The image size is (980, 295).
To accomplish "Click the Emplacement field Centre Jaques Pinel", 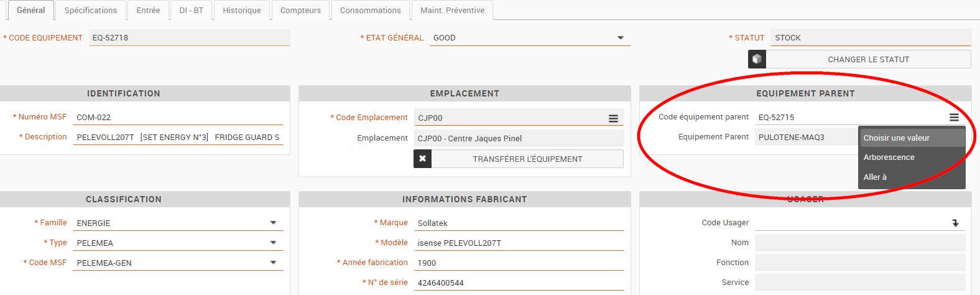I will pyautogui.click(x=519, y=138).
